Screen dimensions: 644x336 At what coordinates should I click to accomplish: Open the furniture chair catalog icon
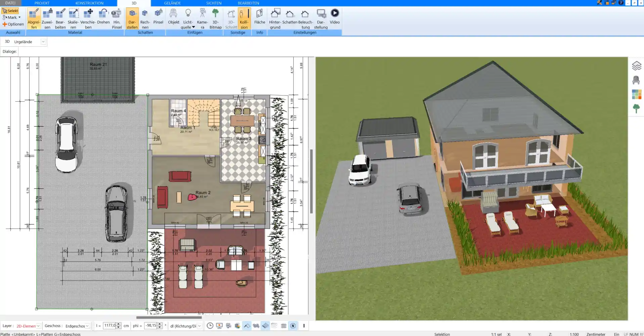(x=636, y=80)
